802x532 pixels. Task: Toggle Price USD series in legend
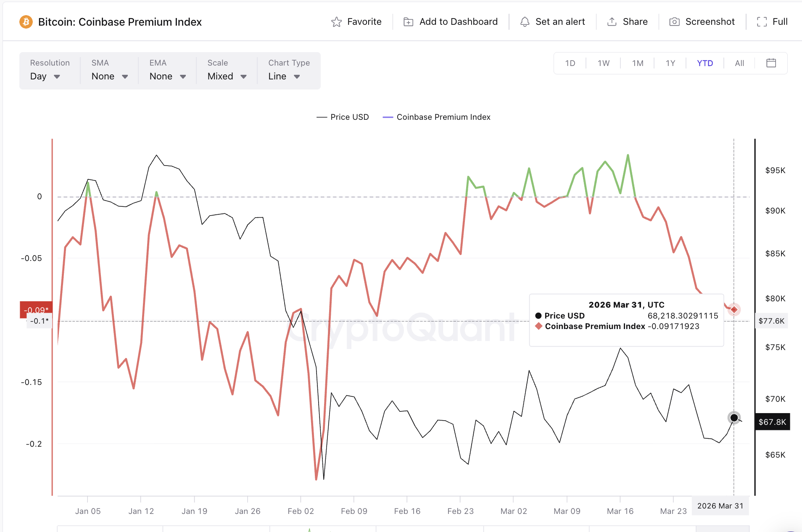(x=343, y=117)
